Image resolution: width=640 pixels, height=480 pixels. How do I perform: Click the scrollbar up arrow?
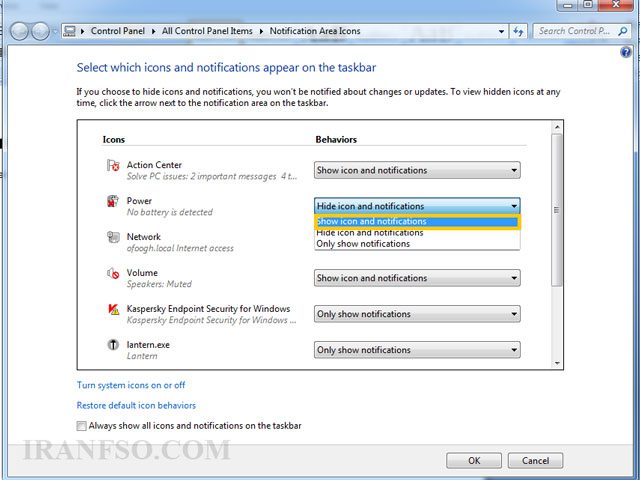tap(557, 127)
